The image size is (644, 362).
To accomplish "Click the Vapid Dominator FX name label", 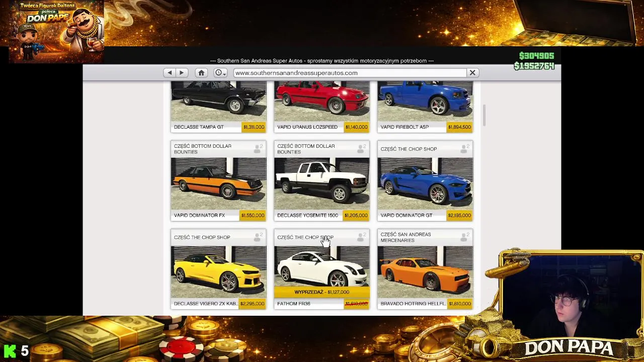I will 199,215.
